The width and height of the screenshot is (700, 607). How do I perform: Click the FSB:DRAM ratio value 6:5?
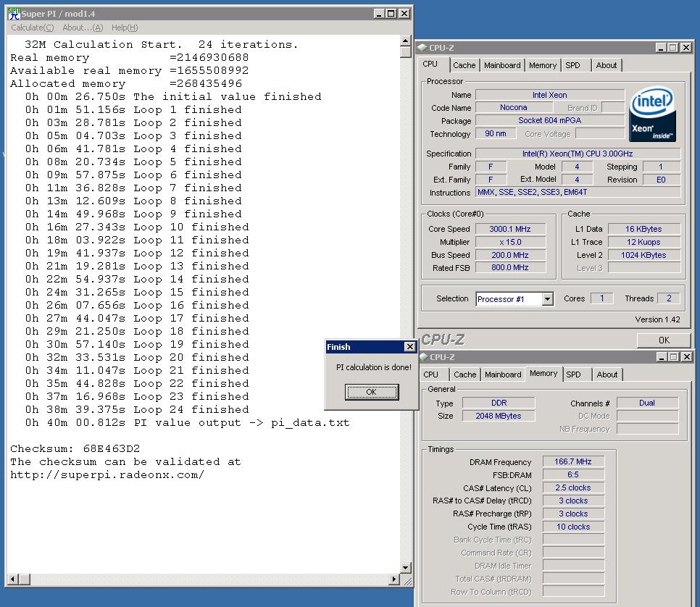tap(573, 474)
